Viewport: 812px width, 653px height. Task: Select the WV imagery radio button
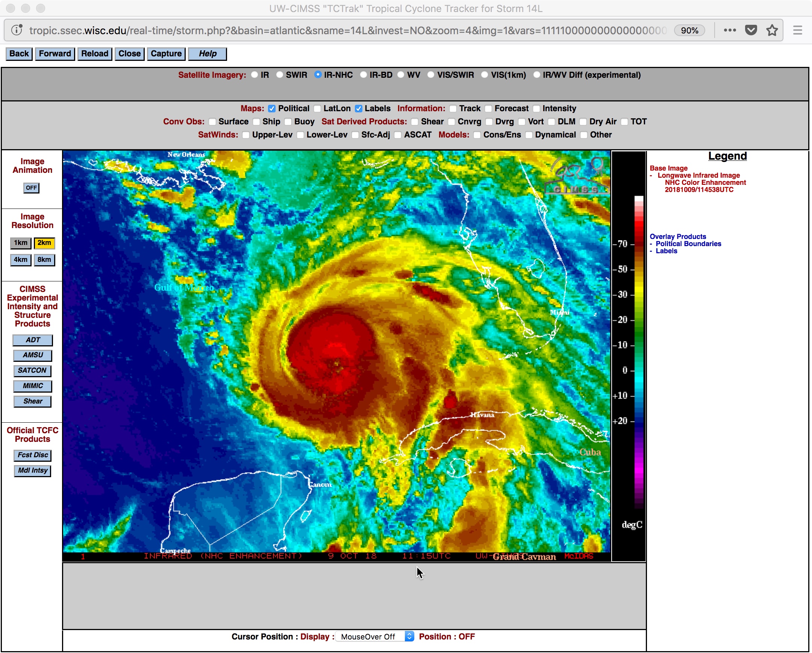pos(401,75)
